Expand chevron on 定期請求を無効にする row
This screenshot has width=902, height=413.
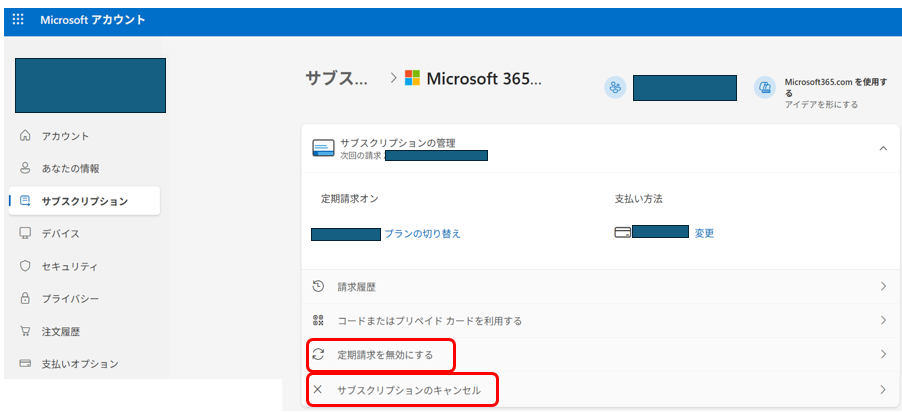[x=884, y=355]
